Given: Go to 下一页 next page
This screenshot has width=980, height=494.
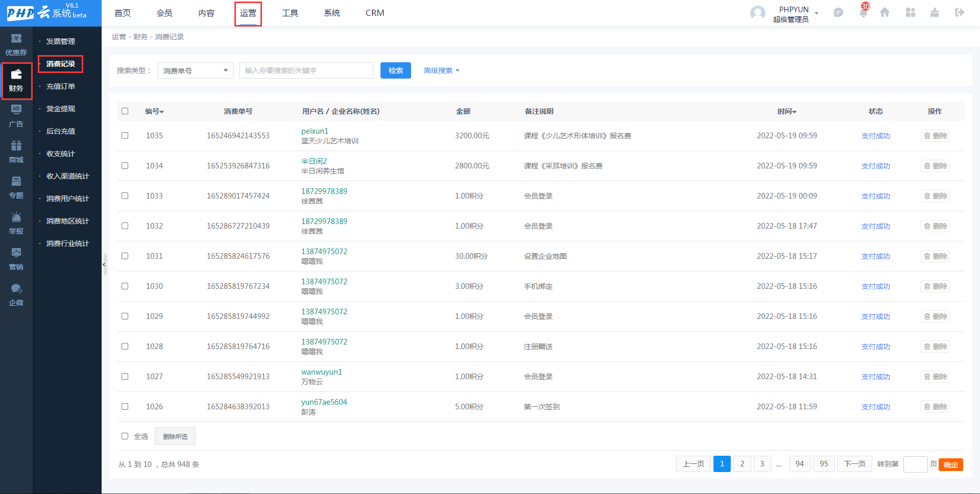Looking at the screenshot, I should 855,464.
